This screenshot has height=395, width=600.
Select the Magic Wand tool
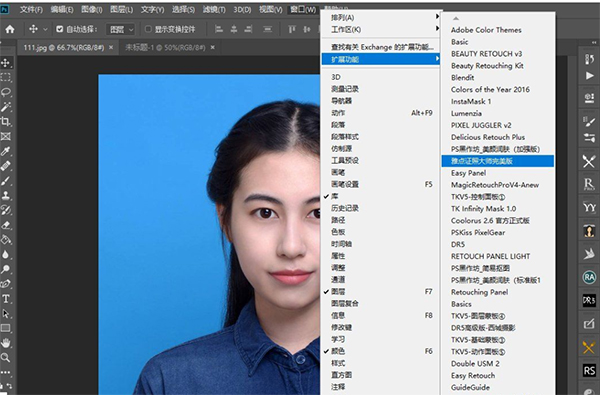coord(6,107)
